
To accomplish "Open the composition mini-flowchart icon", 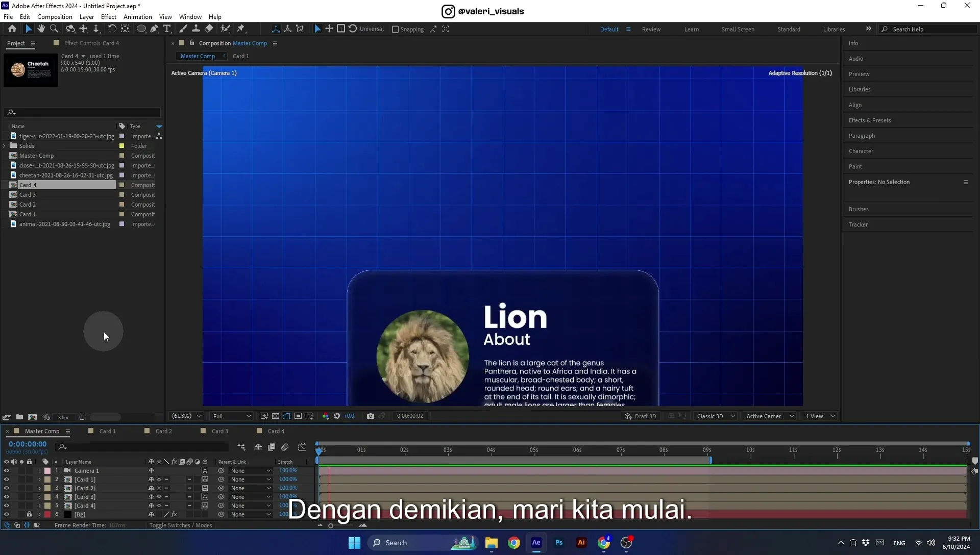I will coord(241,447).
